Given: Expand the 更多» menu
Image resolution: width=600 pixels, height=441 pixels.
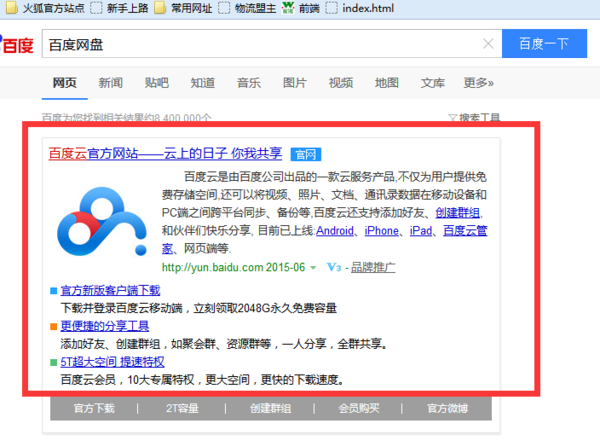Looking at the screenshot, I should point(479,83).
